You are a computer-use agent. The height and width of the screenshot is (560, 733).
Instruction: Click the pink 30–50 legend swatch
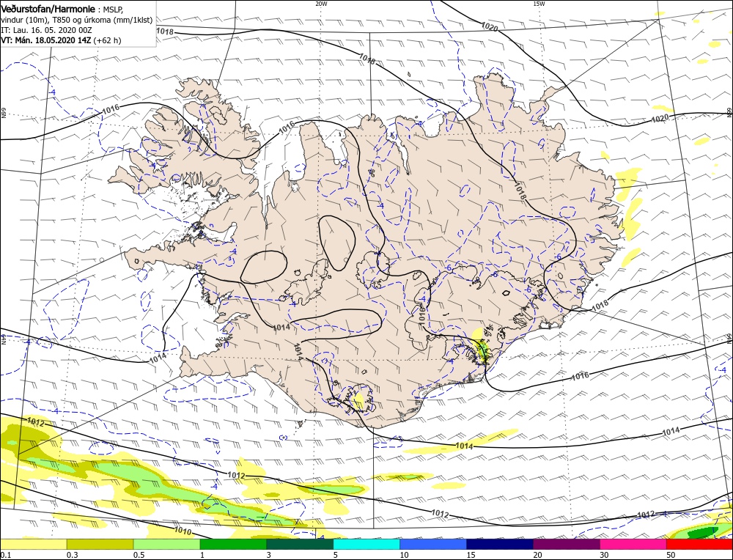(633, 544)
